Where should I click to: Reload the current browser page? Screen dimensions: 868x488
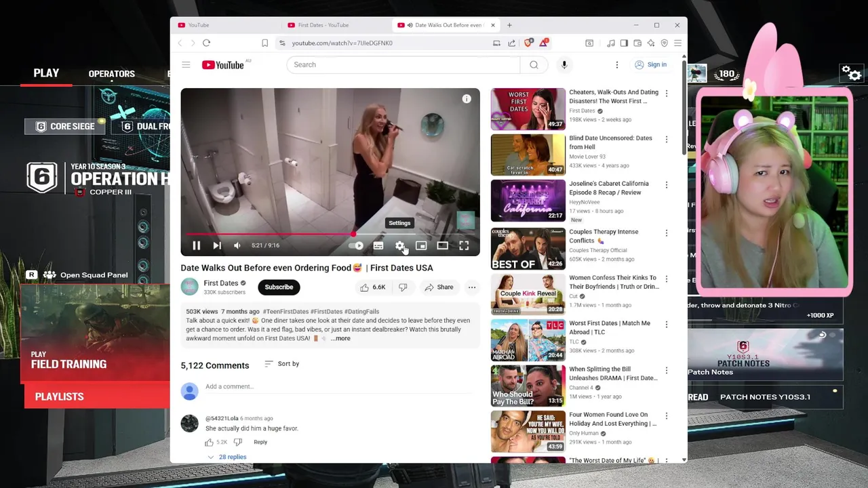click(x=206, y=43)
